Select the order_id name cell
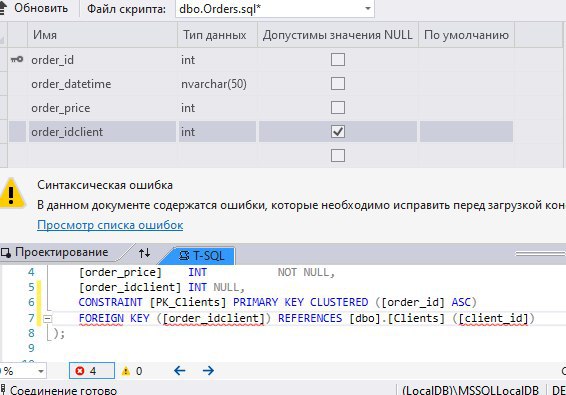This screenshot has width=566, height=395. point(102,60)
